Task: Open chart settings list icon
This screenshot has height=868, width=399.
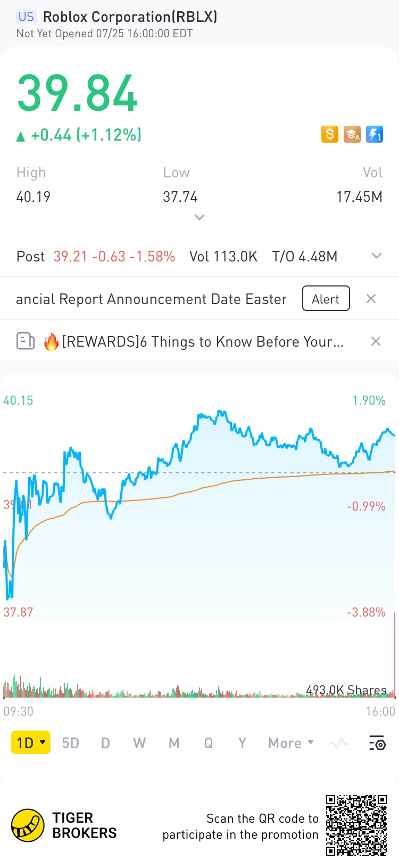Action: click(x=377, y=743)
